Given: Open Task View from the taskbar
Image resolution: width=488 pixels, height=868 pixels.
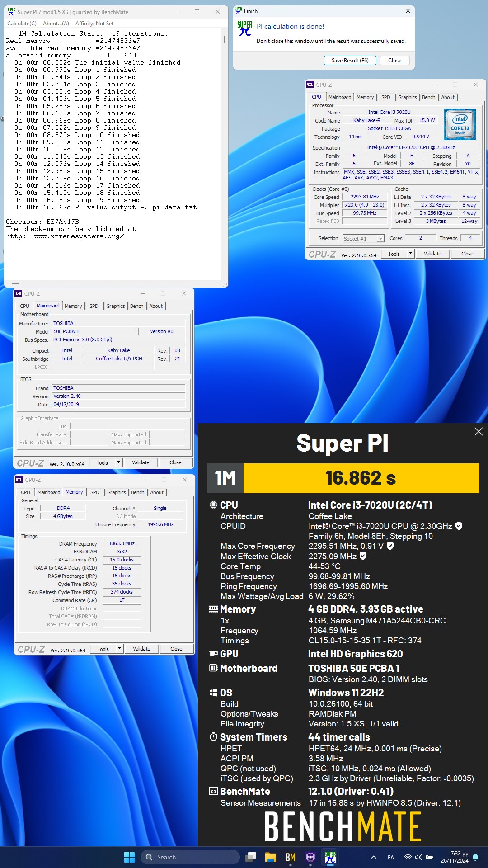Looking at the screenshot, I should [251, 857].
